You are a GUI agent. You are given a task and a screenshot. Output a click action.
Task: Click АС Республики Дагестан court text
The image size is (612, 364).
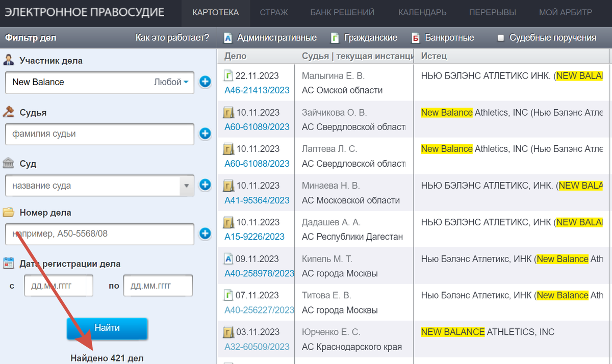352,237
